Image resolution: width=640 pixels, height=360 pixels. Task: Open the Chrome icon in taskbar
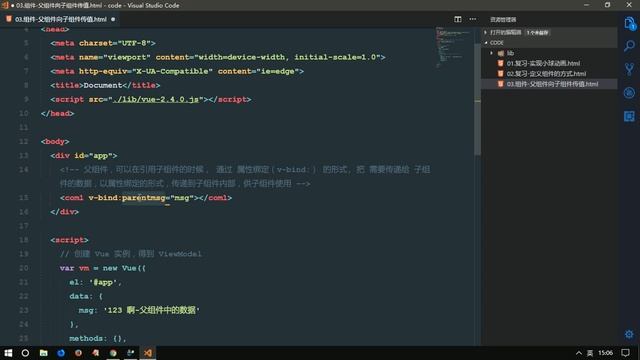113,353
